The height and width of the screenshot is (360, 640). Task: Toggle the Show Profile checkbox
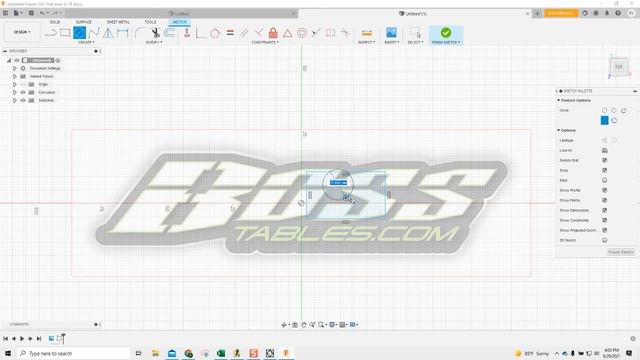click(604, 190)
